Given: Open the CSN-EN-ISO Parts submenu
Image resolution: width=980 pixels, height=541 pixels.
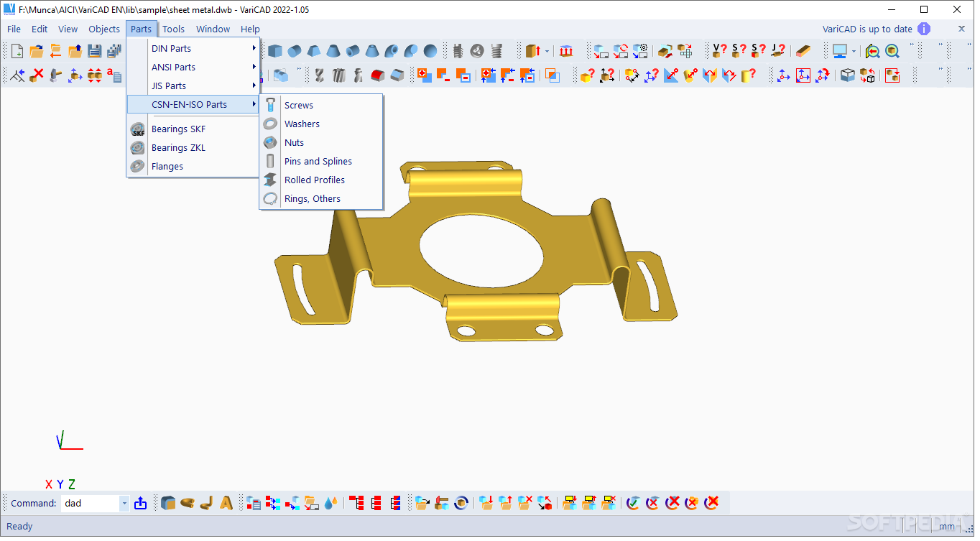Looking at the screenshot, I should 193,104.
